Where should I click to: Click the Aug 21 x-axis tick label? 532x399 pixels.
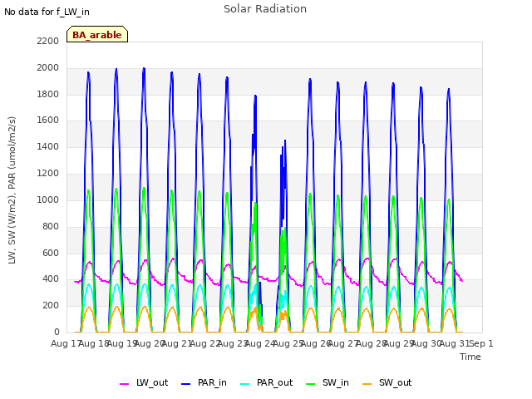click(x=177, y=343)
